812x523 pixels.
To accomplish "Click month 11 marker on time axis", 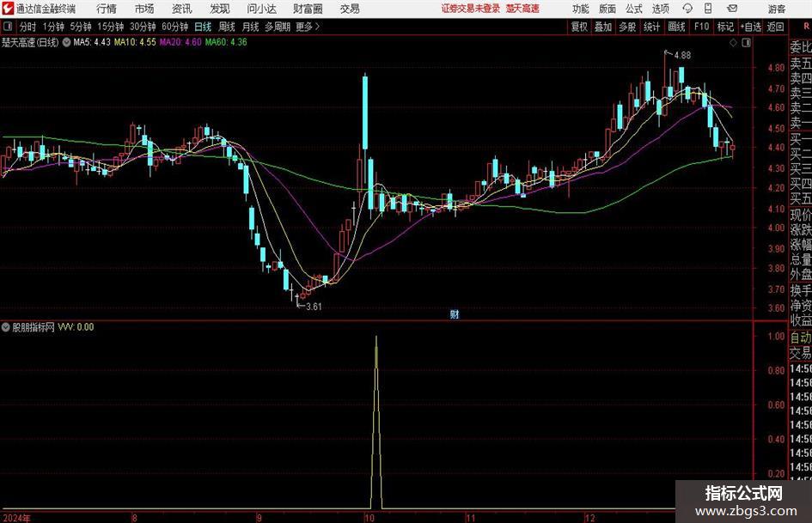I will coord(470,518).
